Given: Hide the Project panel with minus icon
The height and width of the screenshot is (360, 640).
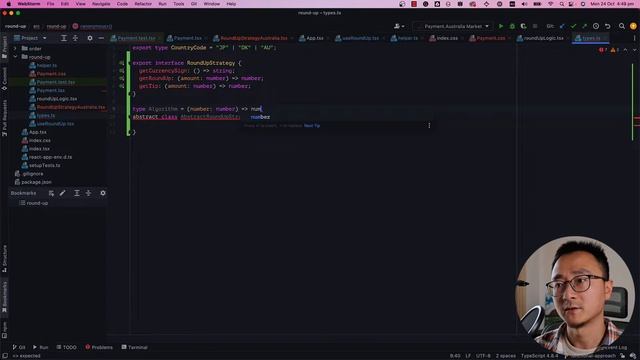Looking at the screenshot, I should (101, 38).
